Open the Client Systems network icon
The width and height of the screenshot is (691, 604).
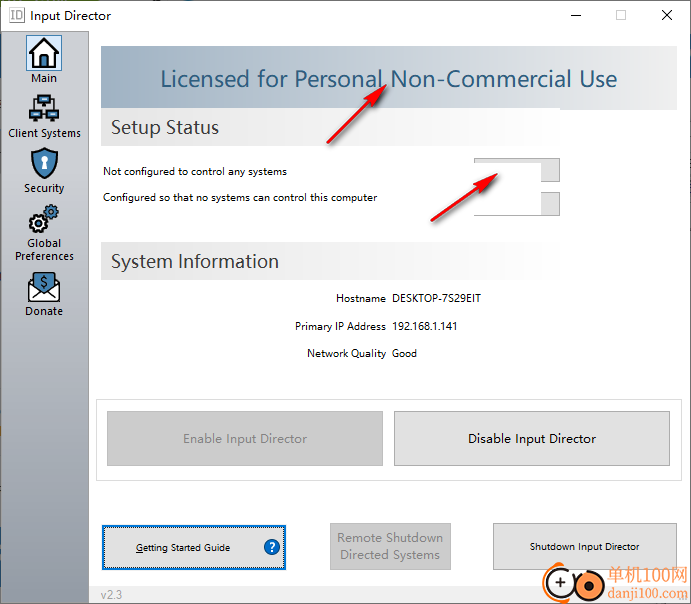click(x=44, y=108)
